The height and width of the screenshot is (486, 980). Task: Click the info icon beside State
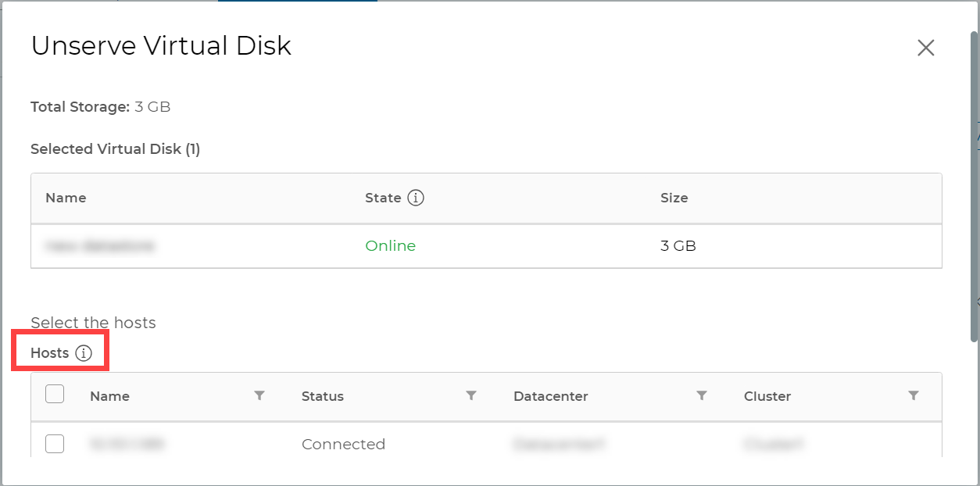coord(416,198)
